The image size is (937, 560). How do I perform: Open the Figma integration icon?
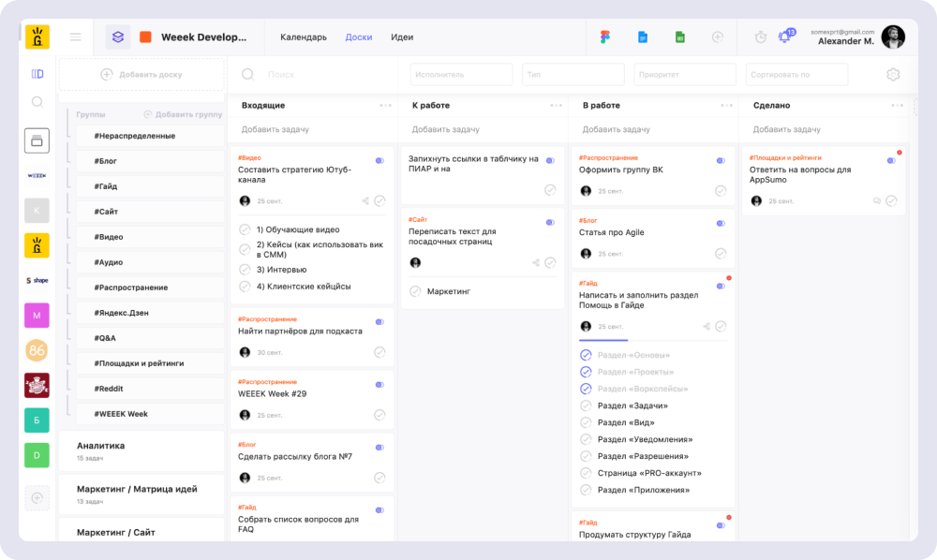pyautogui.click(x=605, y=37)
